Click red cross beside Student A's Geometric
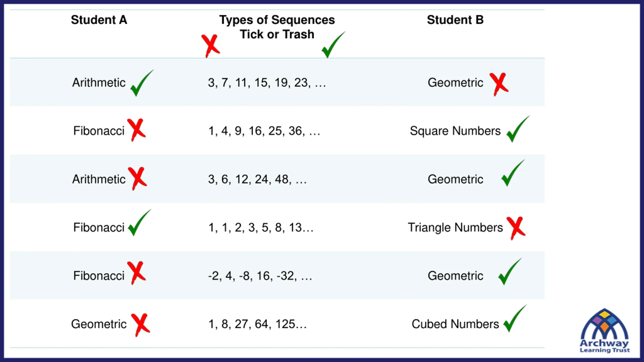The height and width of the screenshot is (362, 644). (141, 325)
